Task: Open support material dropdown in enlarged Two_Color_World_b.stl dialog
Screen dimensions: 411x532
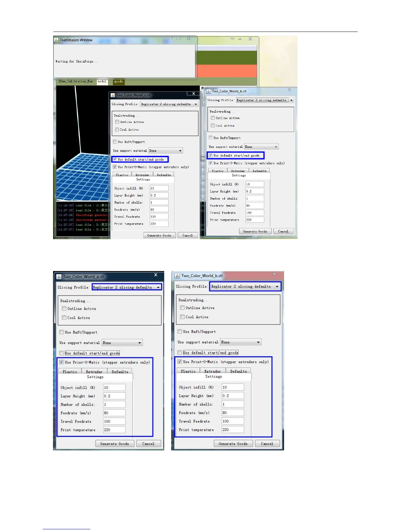Action: click(240, 342)
